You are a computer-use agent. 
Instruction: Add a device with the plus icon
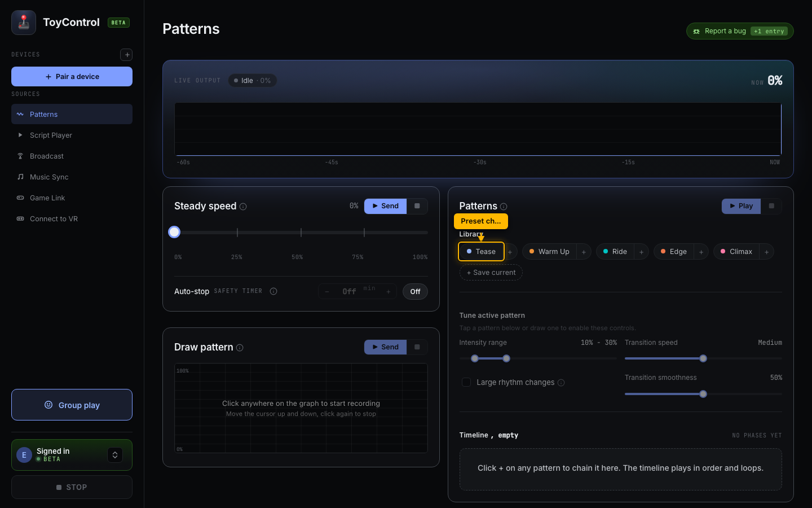pos(126,55)
